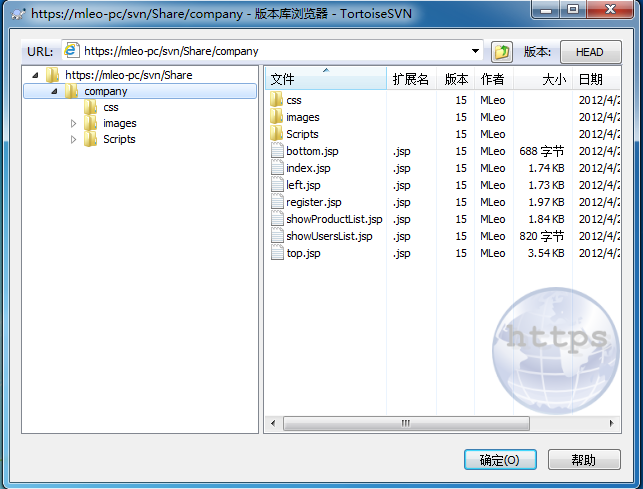
Task: Minimize the repository browser window
Action: tap(546, 9)
